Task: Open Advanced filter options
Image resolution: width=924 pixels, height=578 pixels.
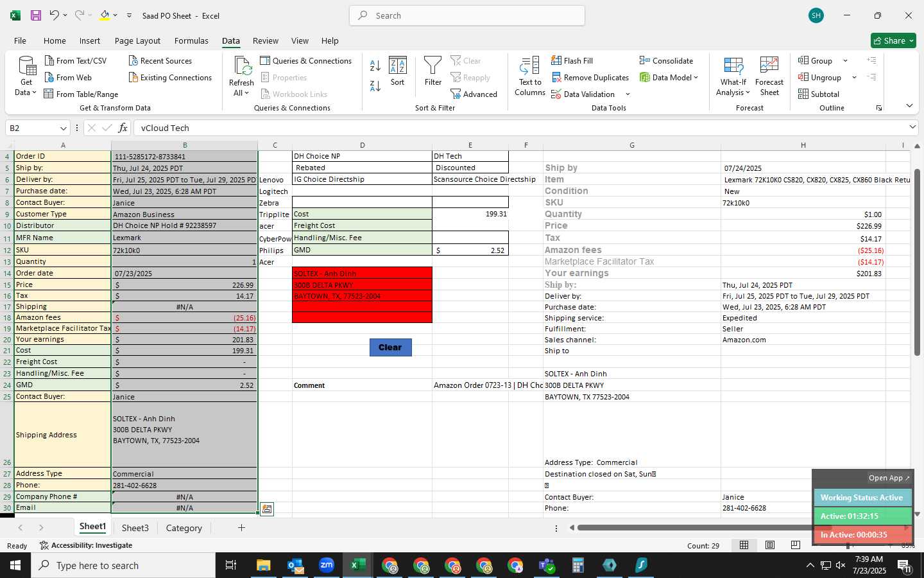Action: coord(474,94)
